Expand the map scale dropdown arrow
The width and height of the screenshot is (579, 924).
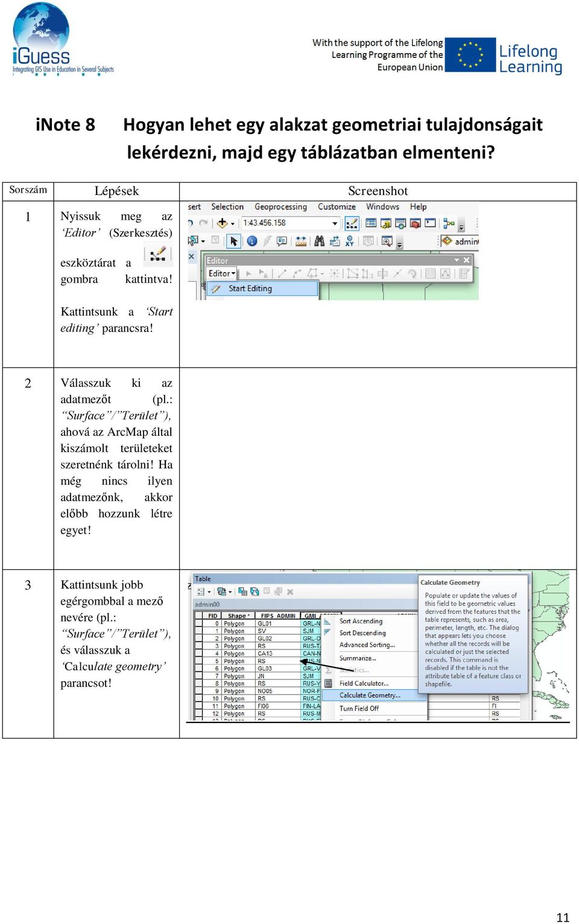pyautogui.click(x=335, y=223)
